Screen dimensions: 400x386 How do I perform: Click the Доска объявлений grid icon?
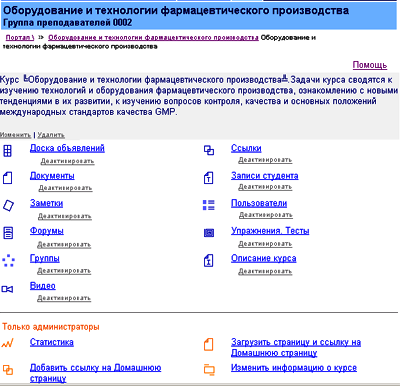click(x=7, y=151)
